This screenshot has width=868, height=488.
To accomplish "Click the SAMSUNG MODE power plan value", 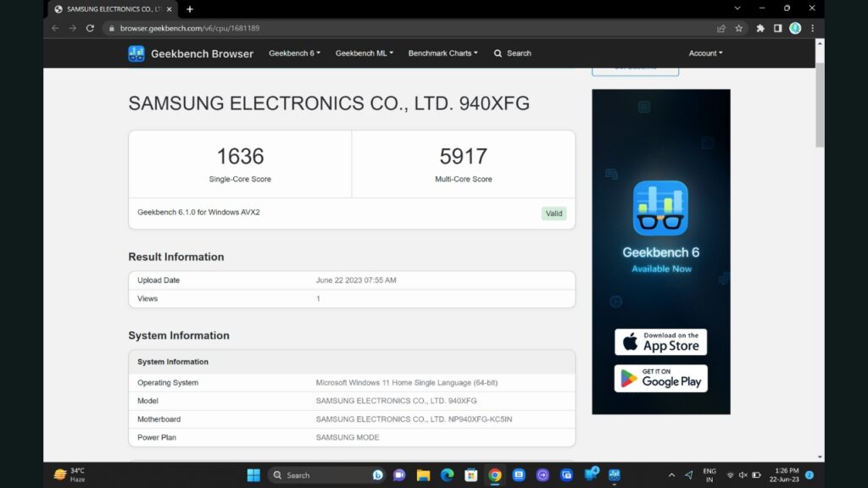I will [348, 438].
